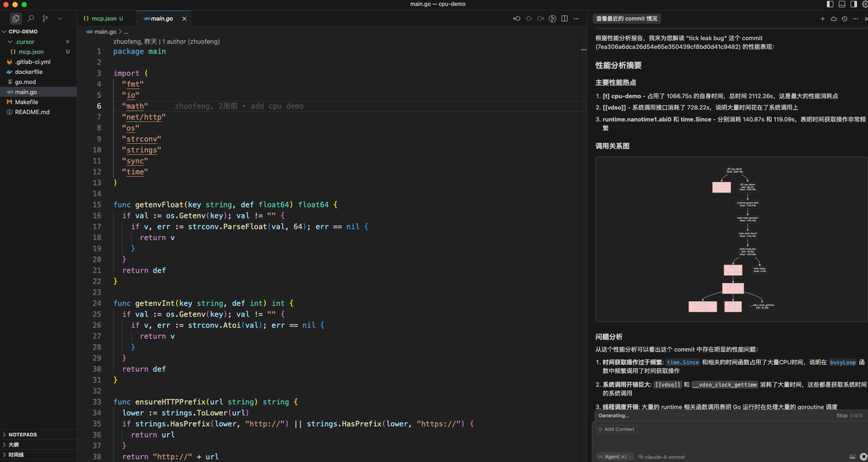868x462 pixels.
Task: Collapse the CPU-DEMO folder
Action: [22, 31]
